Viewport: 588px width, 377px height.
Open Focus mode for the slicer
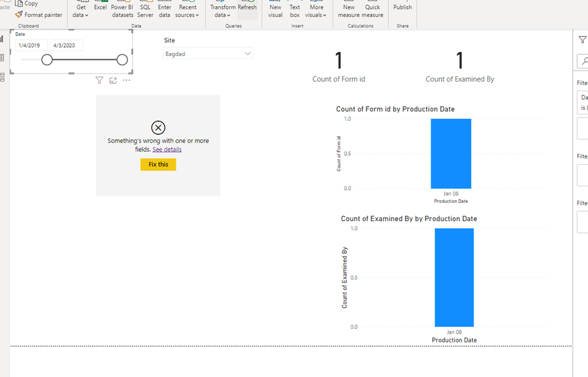click(x=113, y=80)
